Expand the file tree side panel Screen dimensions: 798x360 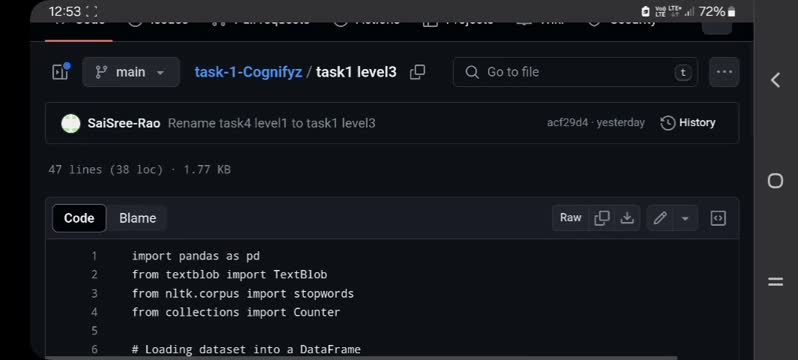coord(61,72)
